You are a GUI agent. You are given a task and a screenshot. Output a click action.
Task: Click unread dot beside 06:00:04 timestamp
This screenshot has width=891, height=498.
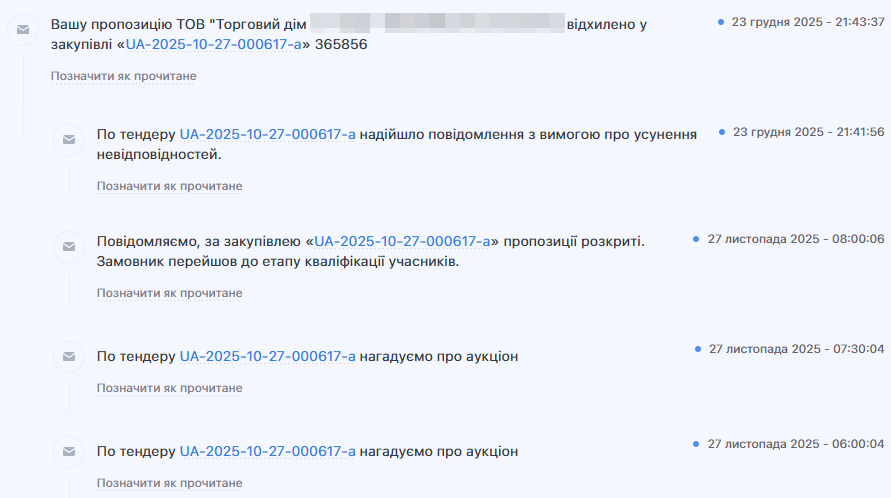pos(696,443)
